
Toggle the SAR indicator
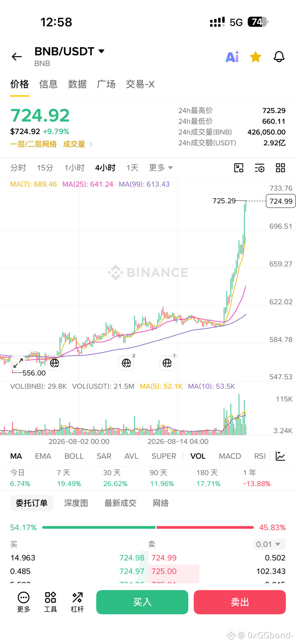point(104,456)
